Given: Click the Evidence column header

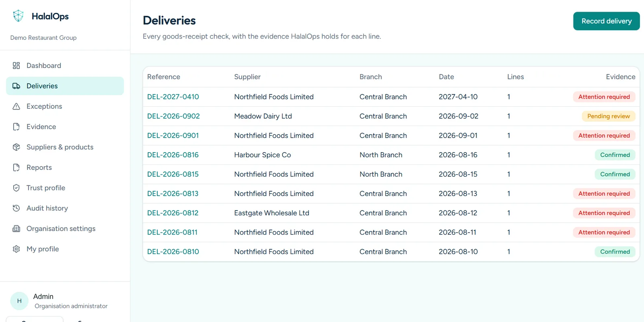Looking at the screenshot, I should pos(621,77).
